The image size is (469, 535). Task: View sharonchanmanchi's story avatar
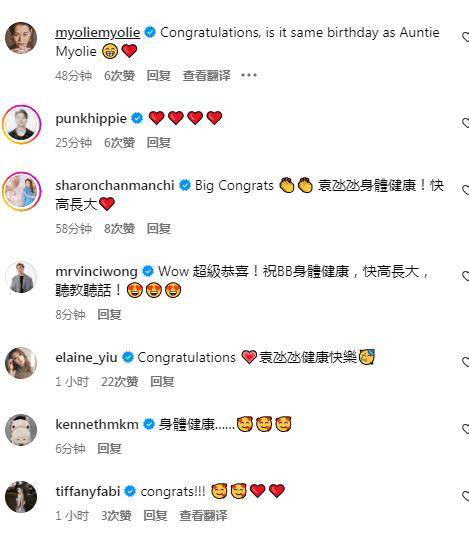click(21, 191)
